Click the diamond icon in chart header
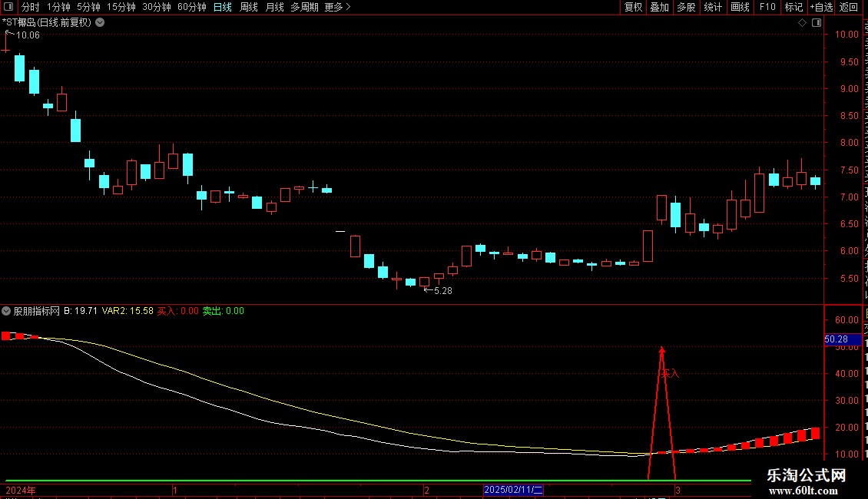 point(802,23)
